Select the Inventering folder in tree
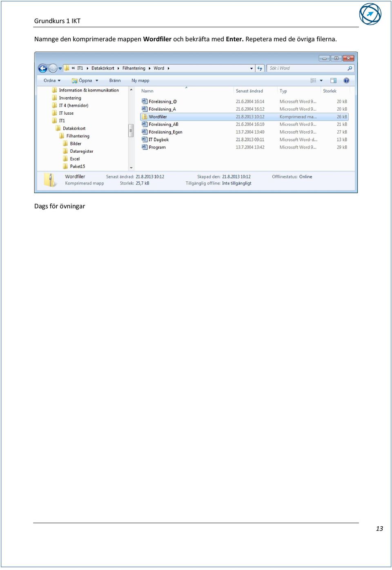This screenshot has height=570, width=392. (x=70, y=98)
